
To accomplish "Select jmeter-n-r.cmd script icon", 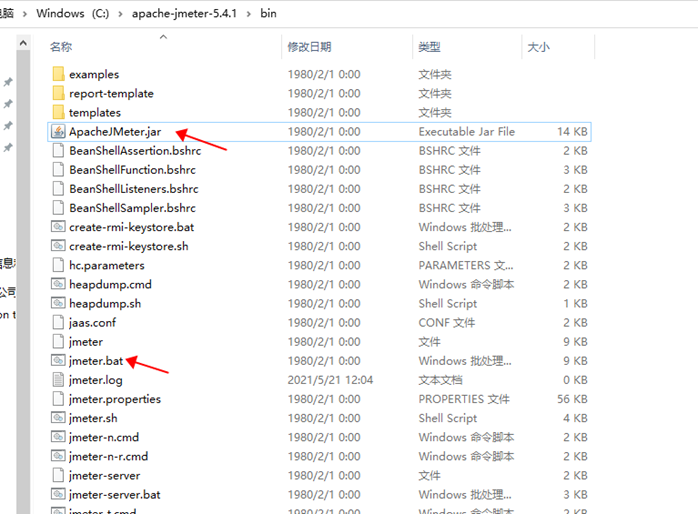I will pos(58,456).
